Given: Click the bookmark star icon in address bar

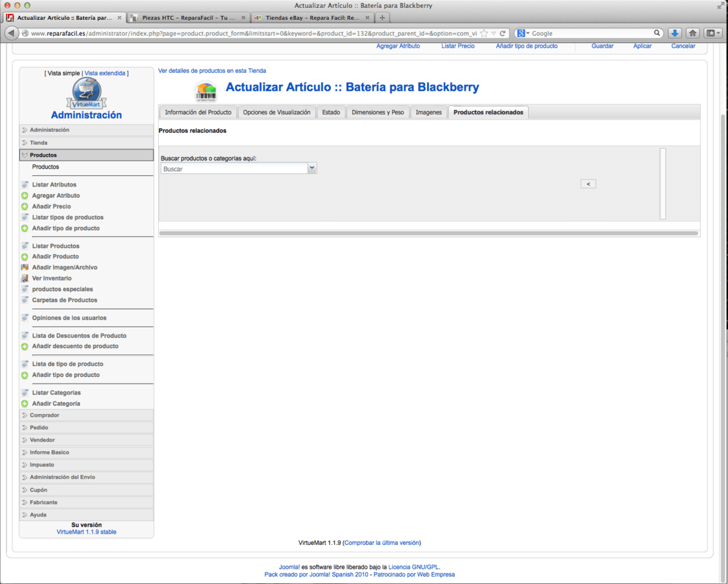Looking at the screenshot, I should (484, 33).
